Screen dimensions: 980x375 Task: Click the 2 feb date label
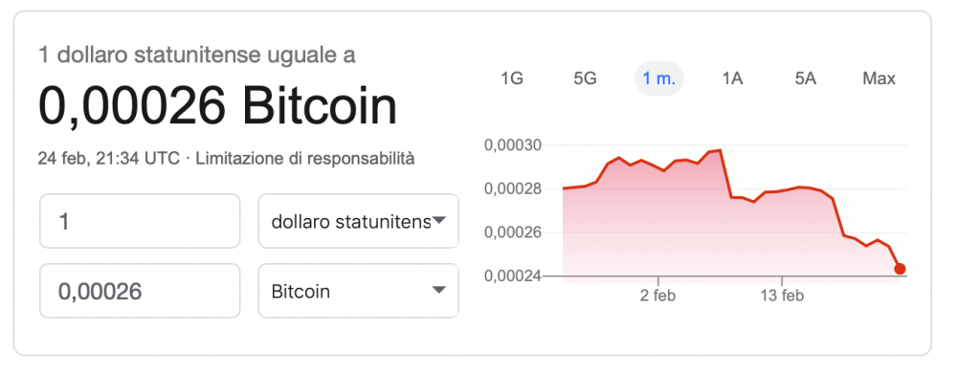658,296
